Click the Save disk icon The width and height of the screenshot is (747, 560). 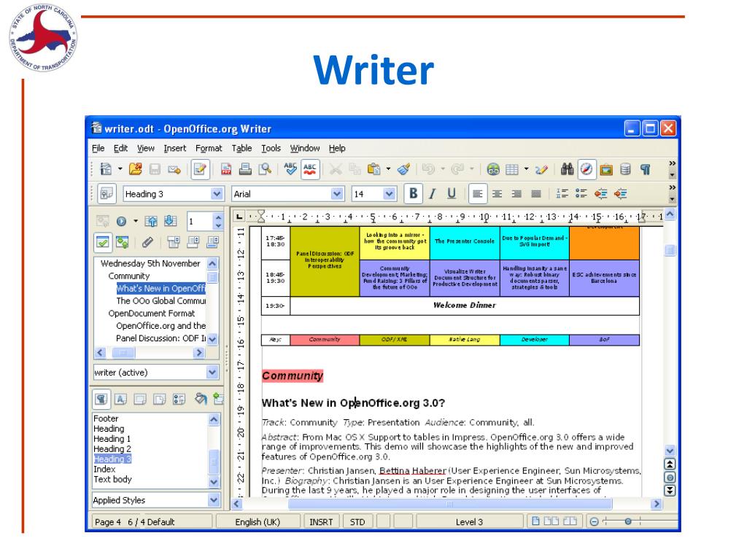155,169
